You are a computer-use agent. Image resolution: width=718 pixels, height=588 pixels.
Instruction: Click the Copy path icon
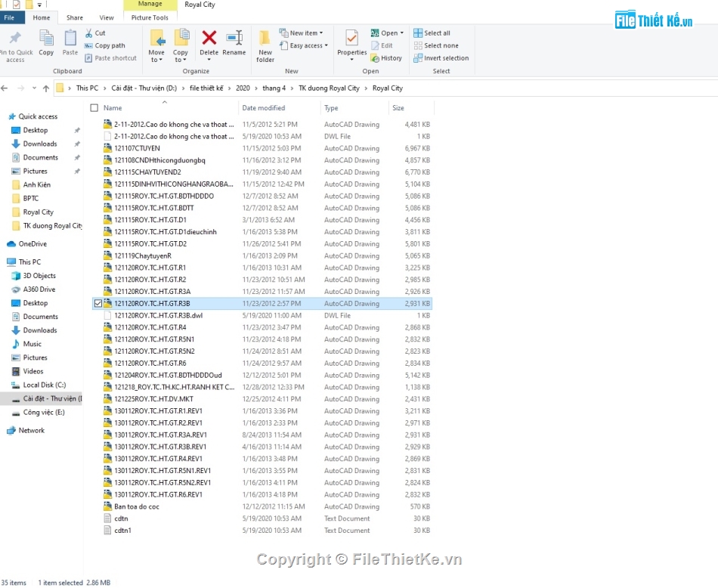89,45
